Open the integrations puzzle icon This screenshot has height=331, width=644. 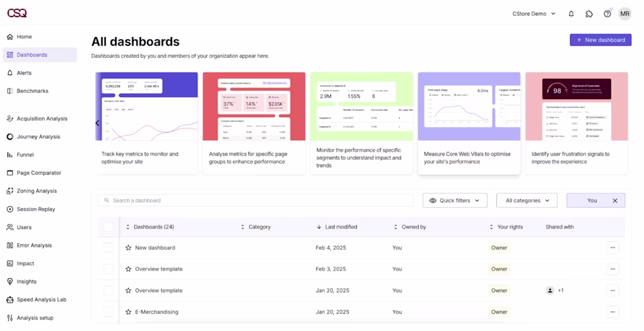click(x=589, y=14)
